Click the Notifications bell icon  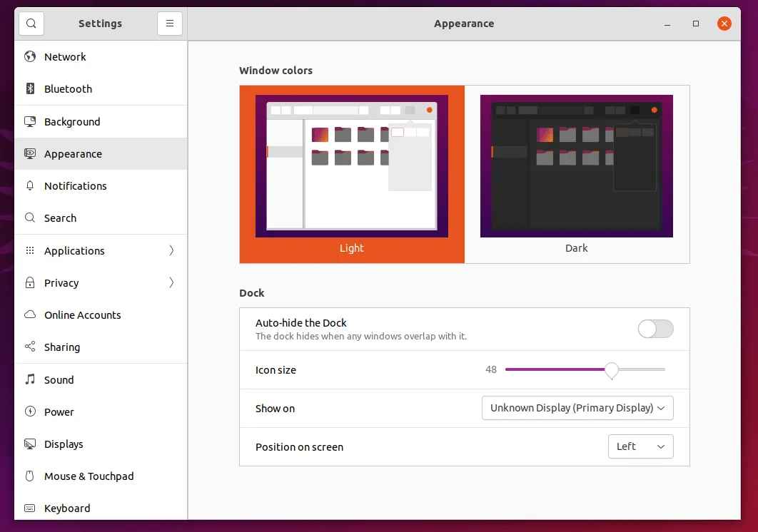tap(30, 186)
